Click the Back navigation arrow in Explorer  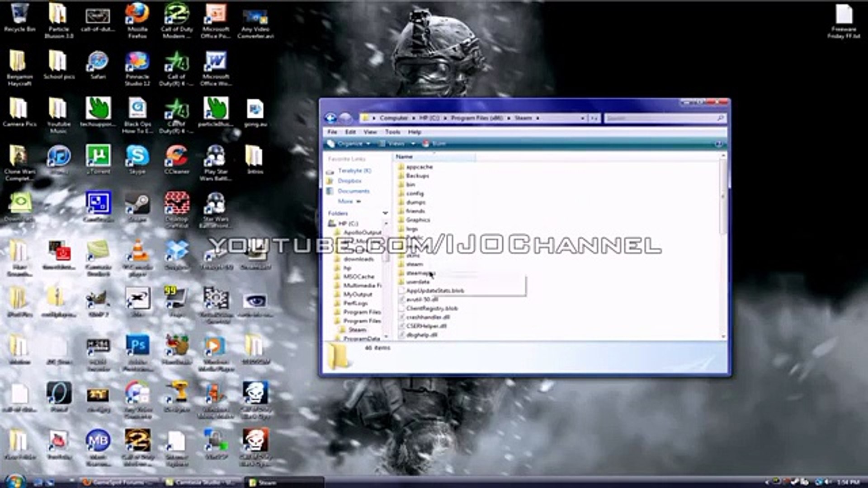coord(331,118)
